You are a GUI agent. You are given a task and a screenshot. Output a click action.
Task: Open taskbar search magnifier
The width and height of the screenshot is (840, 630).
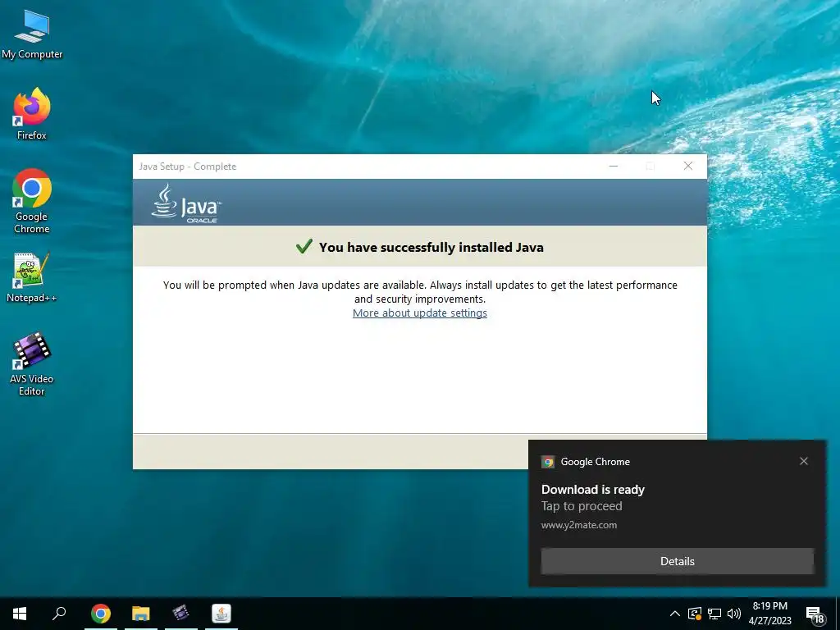click(59, 614)
